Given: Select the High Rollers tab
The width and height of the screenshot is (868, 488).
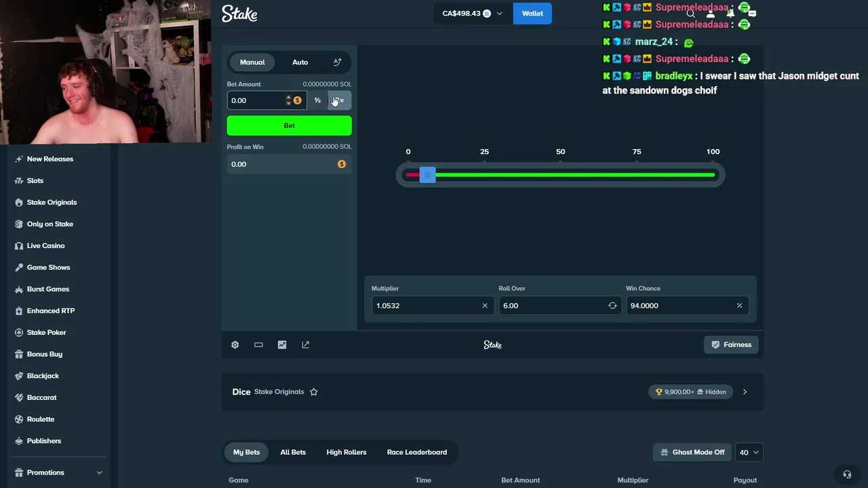Looking at the screenshot, I should (347, 452).
